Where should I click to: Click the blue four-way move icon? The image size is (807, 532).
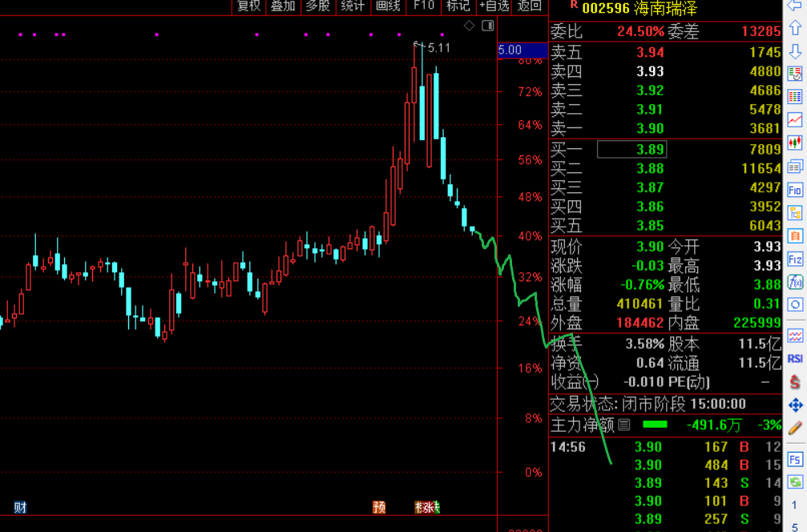tap(795, 405)
